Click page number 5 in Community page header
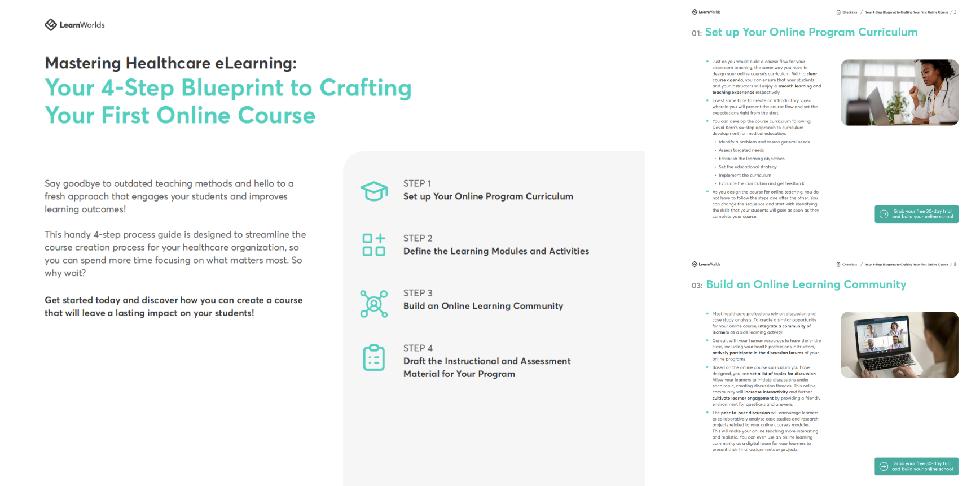Screen dimensions: 980x486 955,264
